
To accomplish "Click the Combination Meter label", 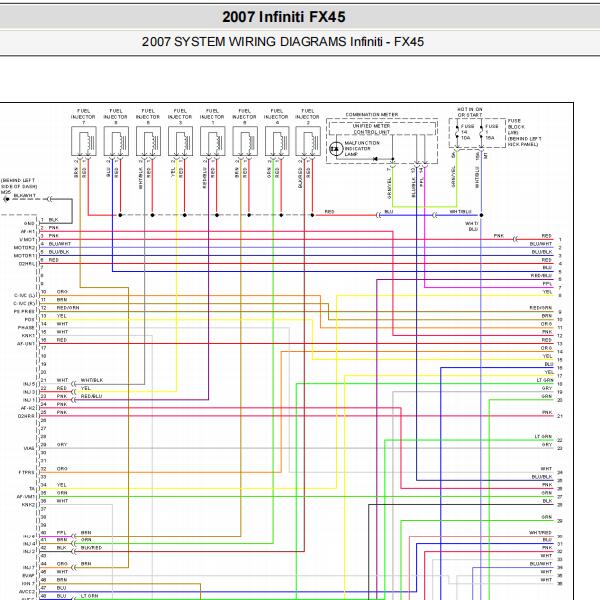I will [x=372, y=114].
